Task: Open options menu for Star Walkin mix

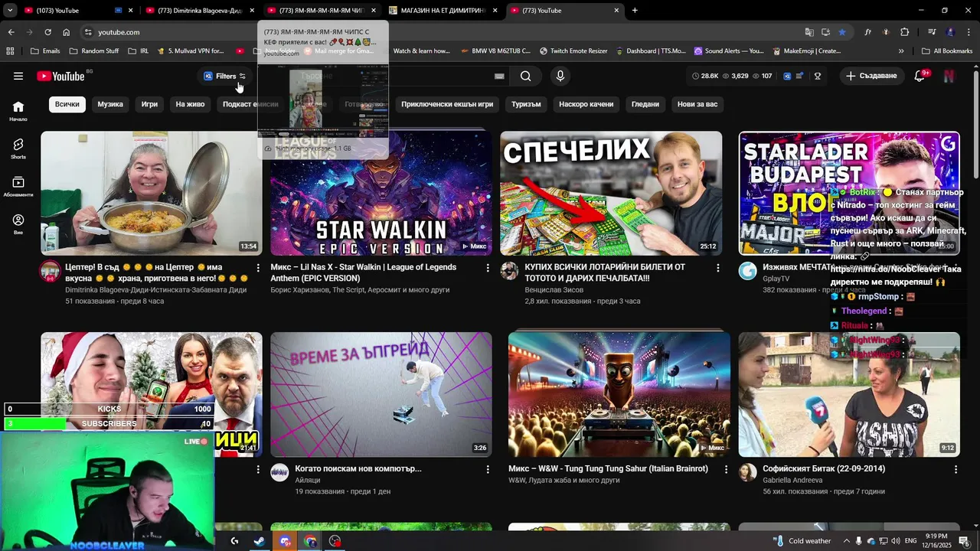Action: [488, 268]
